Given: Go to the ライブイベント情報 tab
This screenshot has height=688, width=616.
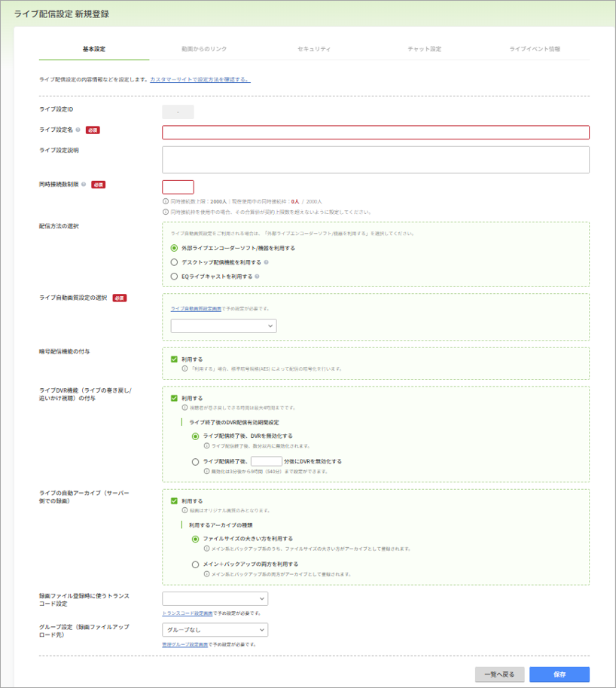Looking at the screenshot, I should 535,49.
